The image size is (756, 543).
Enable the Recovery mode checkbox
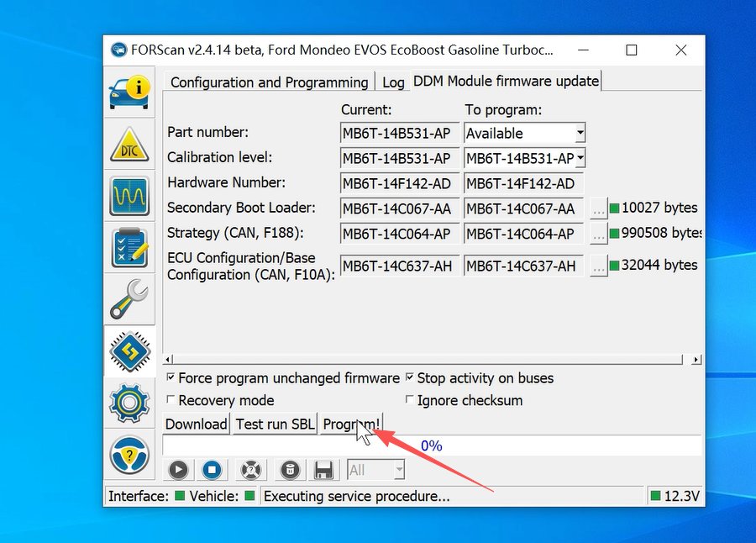pyautogui.click(x=171, y=401)
